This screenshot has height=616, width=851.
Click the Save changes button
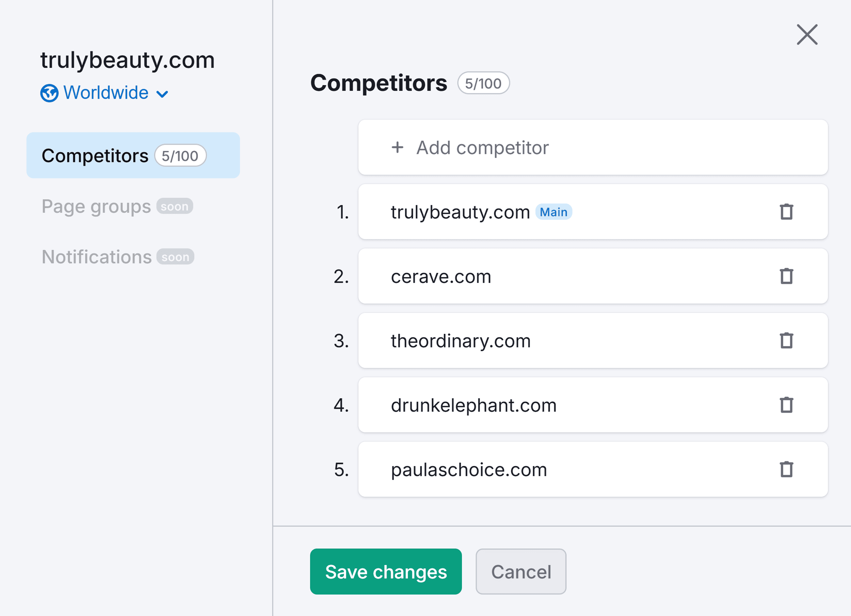click(386, 572)
